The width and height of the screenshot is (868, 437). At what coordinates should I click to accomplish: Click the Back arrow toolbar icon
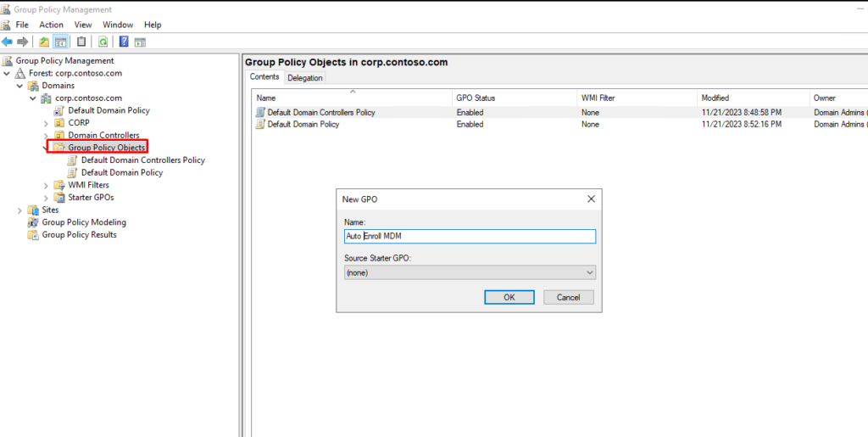tap(8, 42)
